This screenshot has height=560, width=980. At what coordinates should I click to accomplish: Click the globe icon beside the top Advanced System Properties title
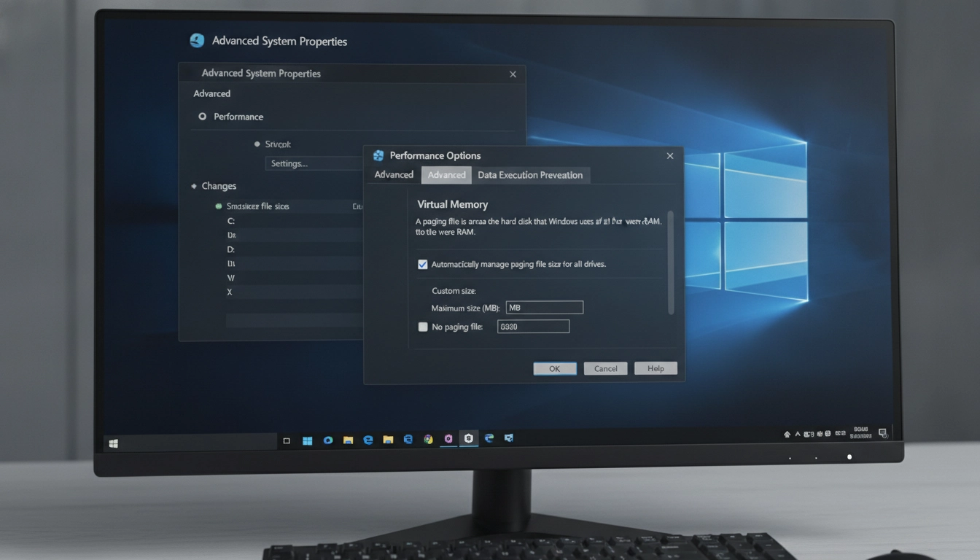tap(197, 41)
